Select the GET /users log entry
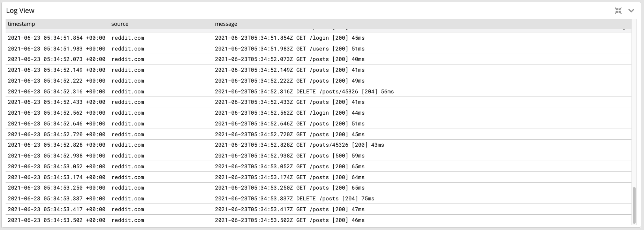 click(x=289, y=48)
